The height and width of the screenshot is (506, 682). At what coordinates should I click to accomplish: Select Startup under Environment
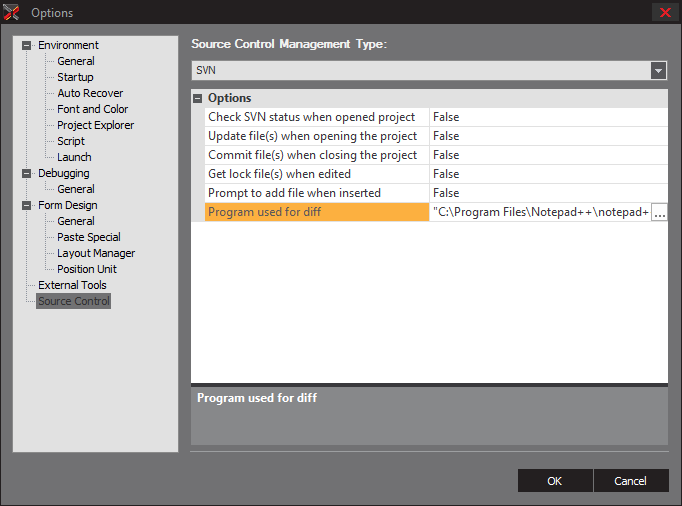[75, 77]
